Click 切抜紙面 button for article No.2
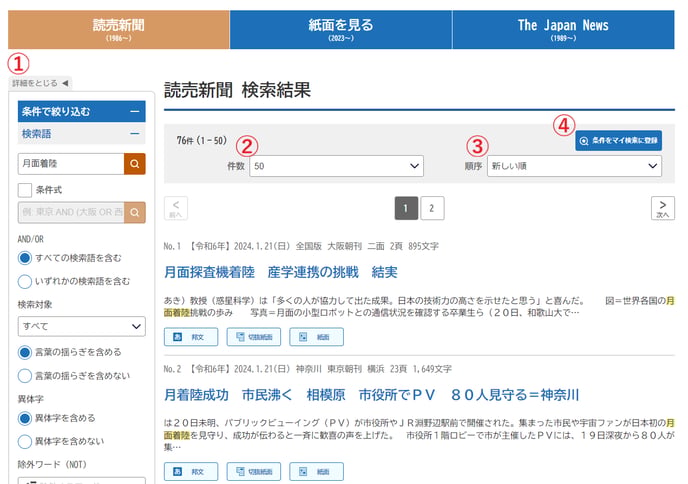Screen dimensions: 688x484 (254, 472)
